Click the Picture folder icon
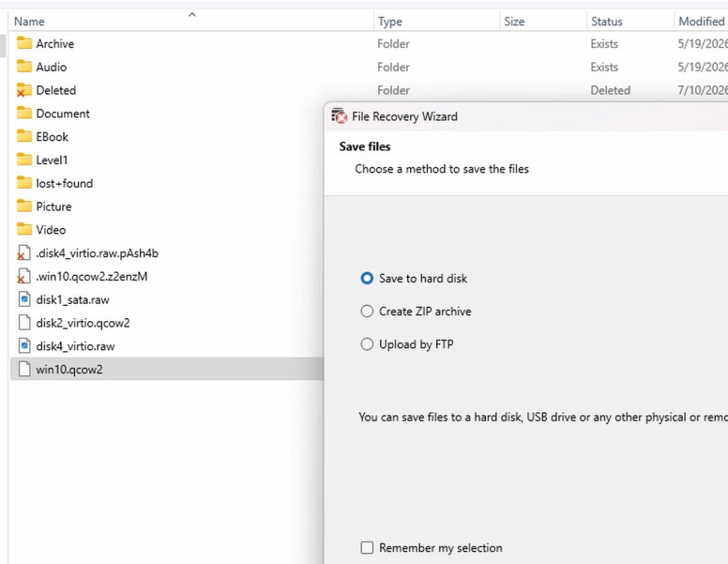 (24, 206)
